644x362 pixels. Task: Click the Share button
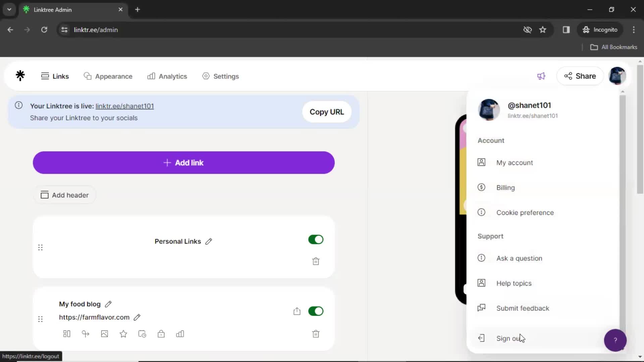click(580, 76)
